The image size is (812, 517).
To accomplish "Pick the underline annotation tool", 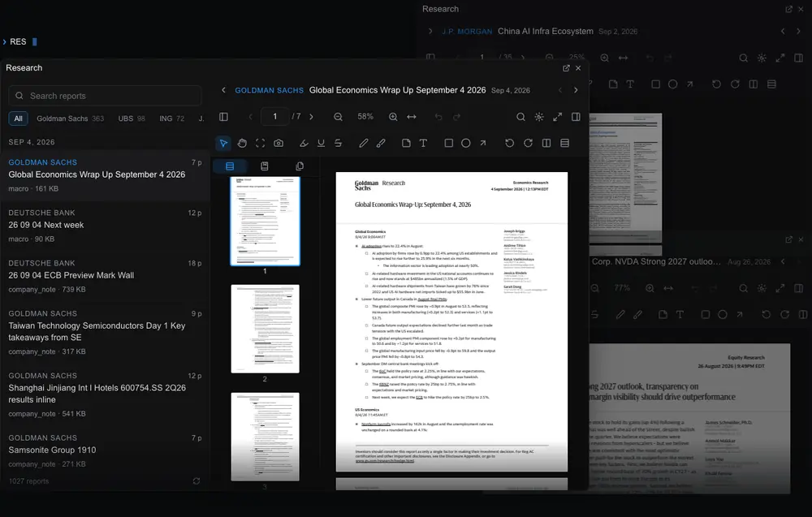I will (x=321, y=144).
